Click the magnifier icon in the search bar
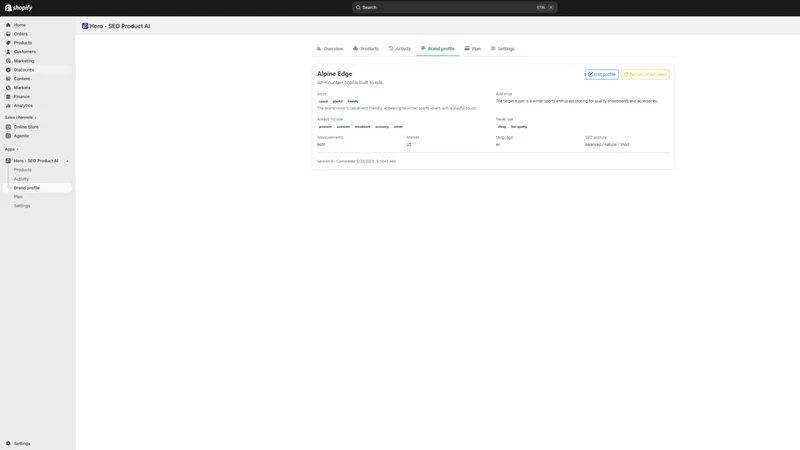Screen dimensions: 800x450 point(358,8)
